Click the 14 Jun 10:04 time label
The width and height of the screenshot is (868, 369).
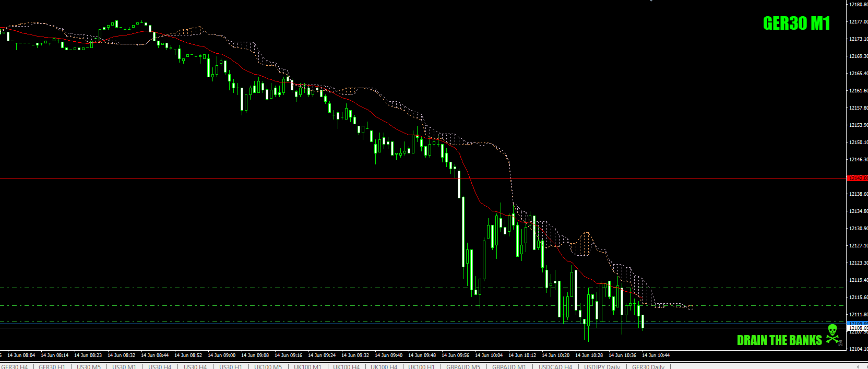coord(489,355)
